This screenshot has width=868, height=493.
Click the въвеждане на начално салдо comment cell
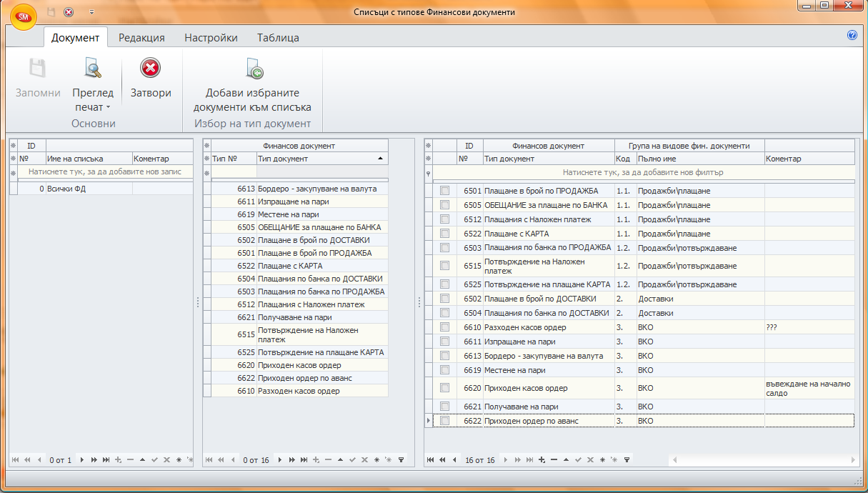pyautogui.click(x=809, y=388)
